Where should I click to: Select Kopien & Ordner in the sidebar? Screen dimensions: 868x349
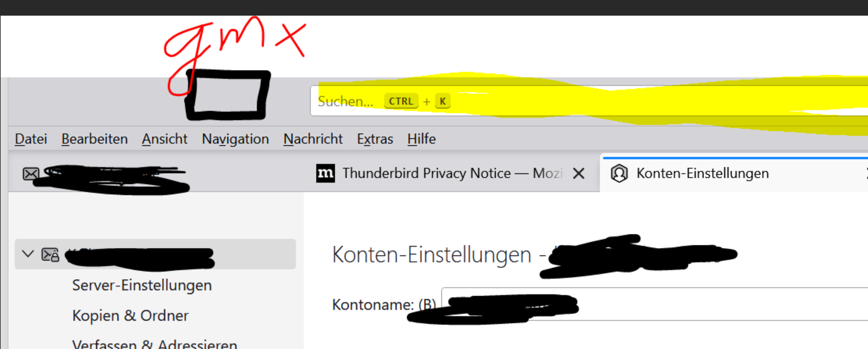130,316
